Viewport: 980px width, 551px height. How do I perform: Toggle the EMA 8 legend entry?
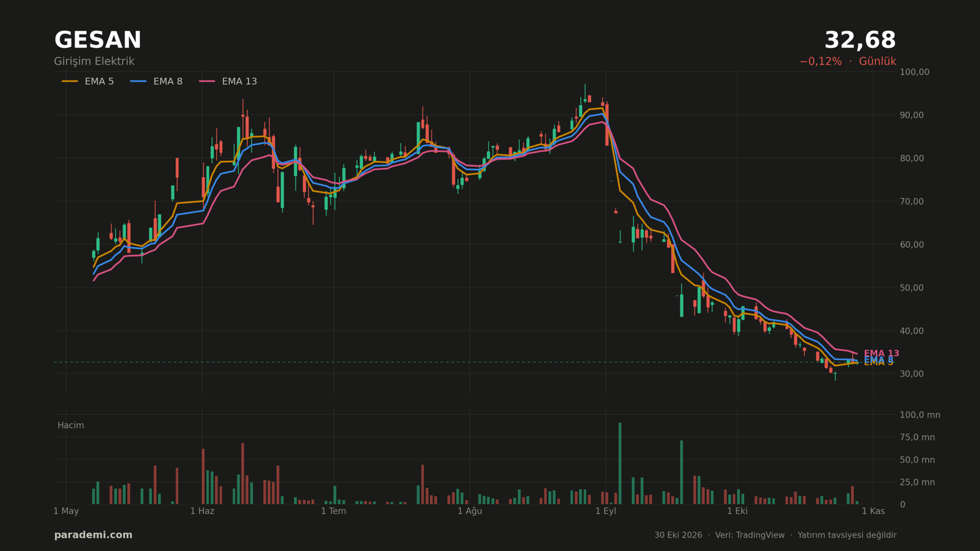[x=156, y=81]
